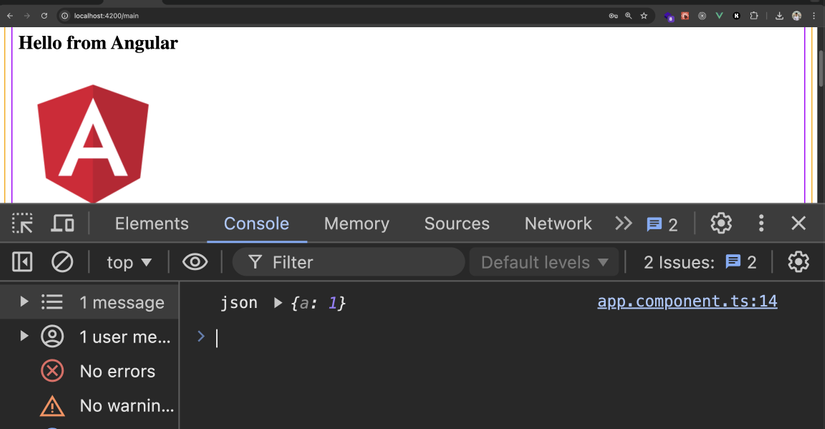Open the purple cube extension

(669, 16)
